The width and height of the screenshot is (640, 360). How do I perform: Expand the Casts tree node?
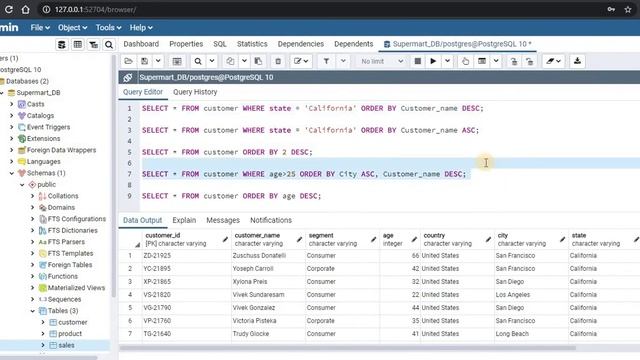click(x=12, y=104)
